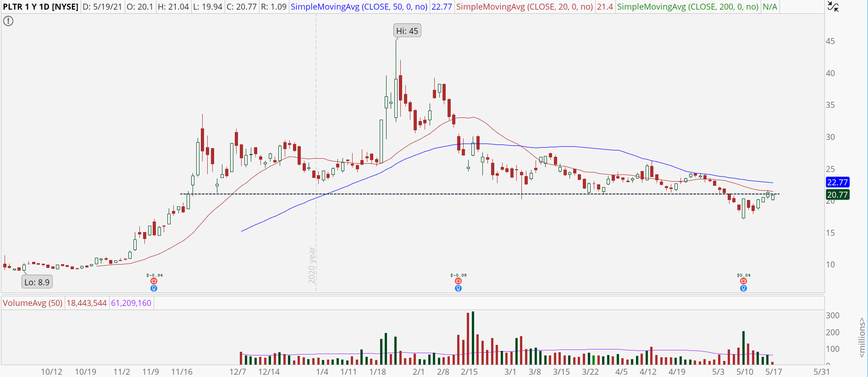Screen dimensions: 868x377
Task: Click the 2020 year marker line label
Action: click(312, 266)
